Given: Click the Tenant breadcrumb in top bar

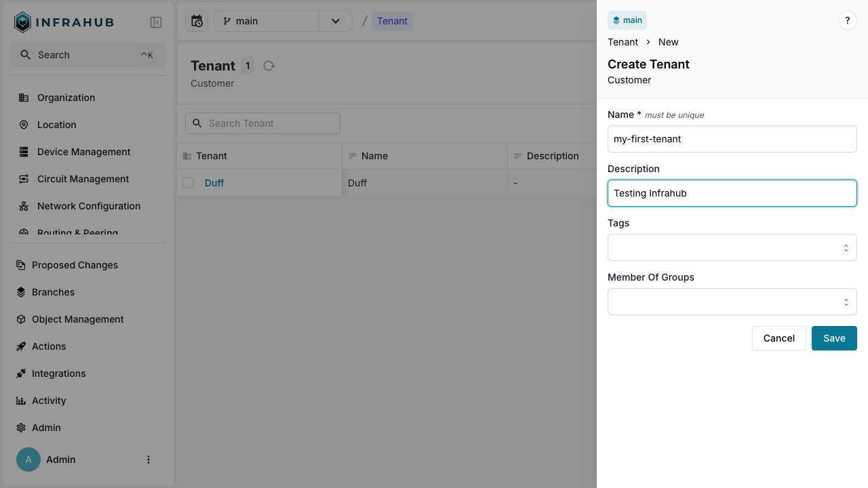Looking at the screenshot, I should point(392,21).
